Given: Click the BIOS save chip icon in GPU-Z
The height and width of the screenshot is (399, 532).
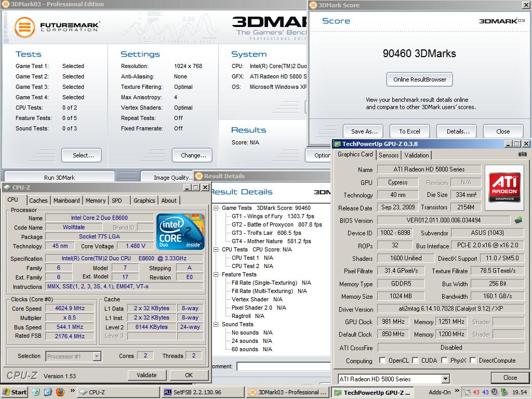Looking at the screenshot, I should coord(518,220).
